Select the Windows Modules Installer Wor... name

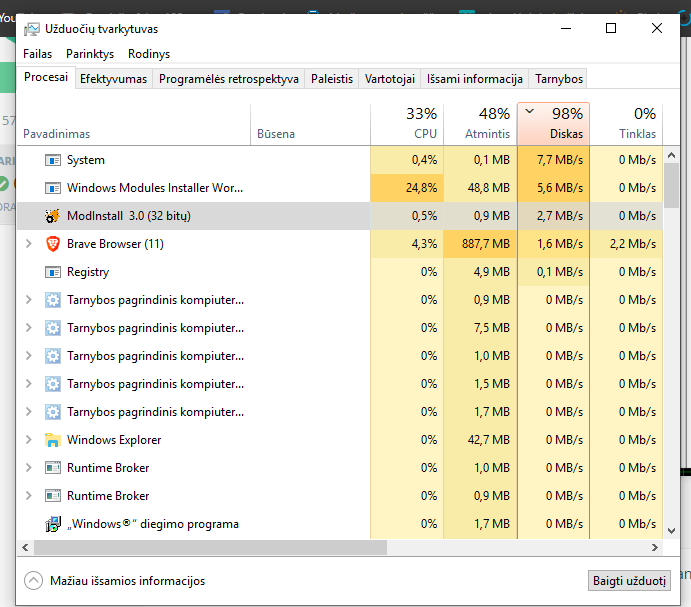tap(155, 188)
